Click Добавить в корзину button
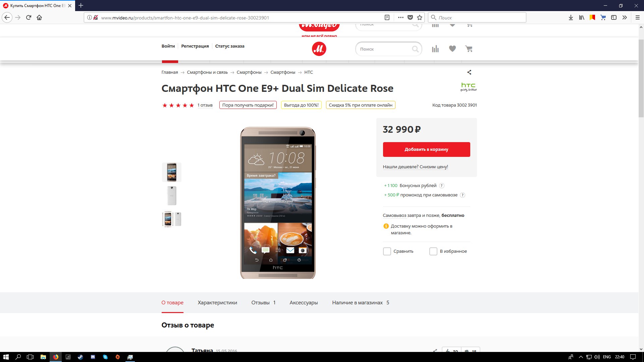The height and width of the screenshot is (362, 644). pos(426,149)
